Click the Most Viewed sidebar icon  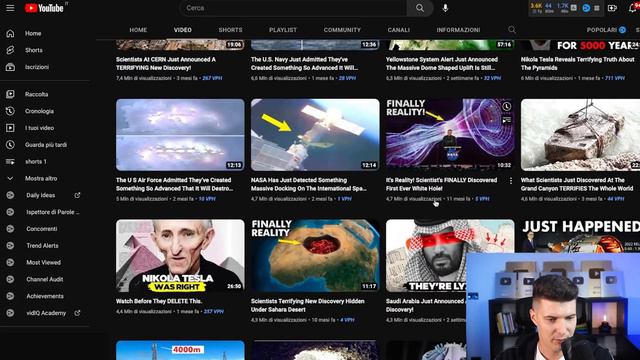(10, 262)
